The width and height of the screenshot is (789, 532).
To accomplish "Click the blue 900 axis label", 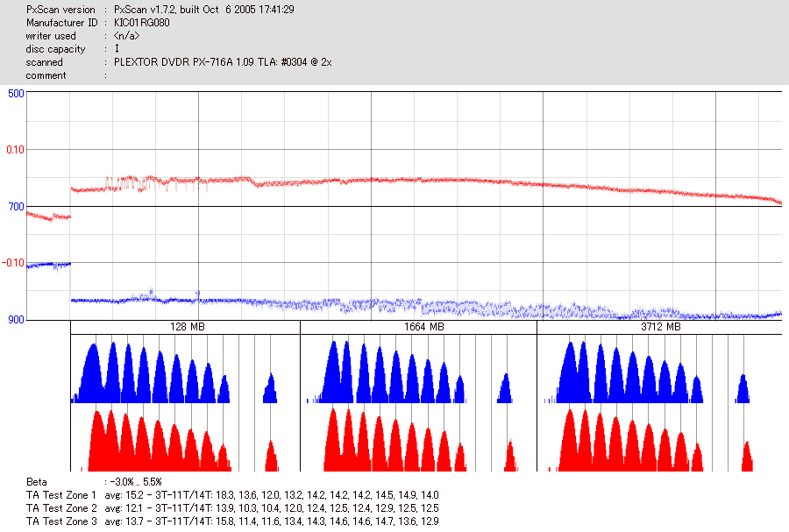I will pos(16,320).
